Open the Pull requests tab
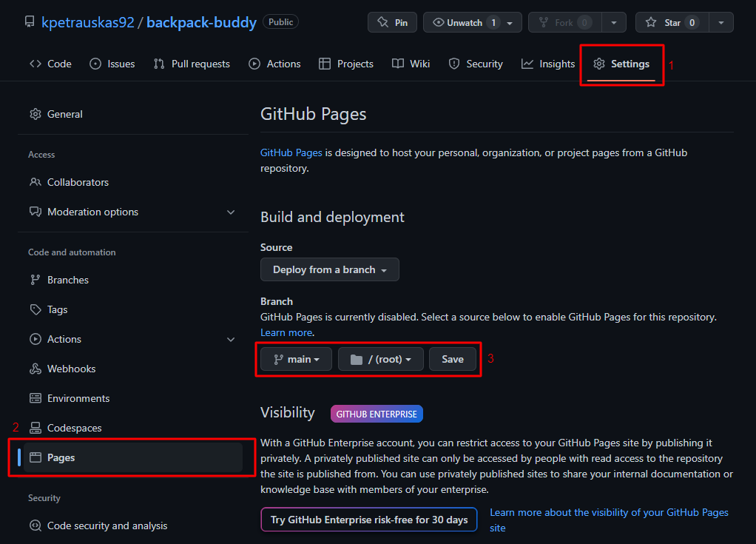The height and width of the screenshot is (544, 756). (192, 64)
